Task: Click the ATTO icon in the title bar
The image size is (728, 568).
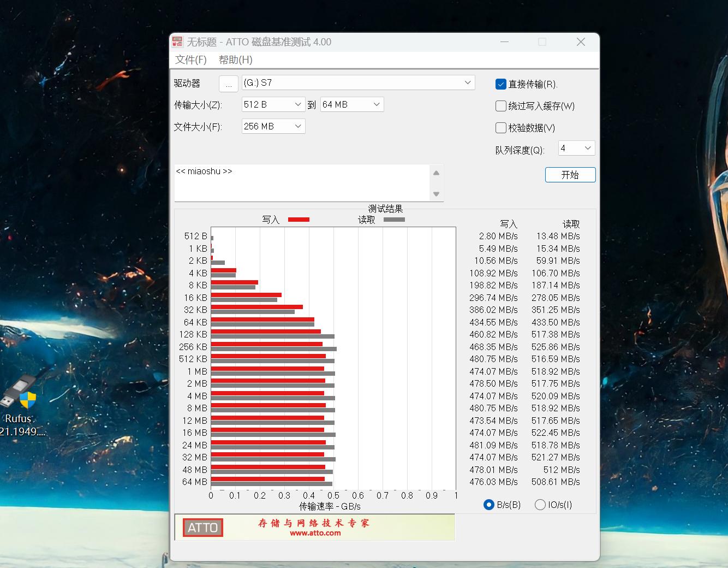Action: [177, 41]
